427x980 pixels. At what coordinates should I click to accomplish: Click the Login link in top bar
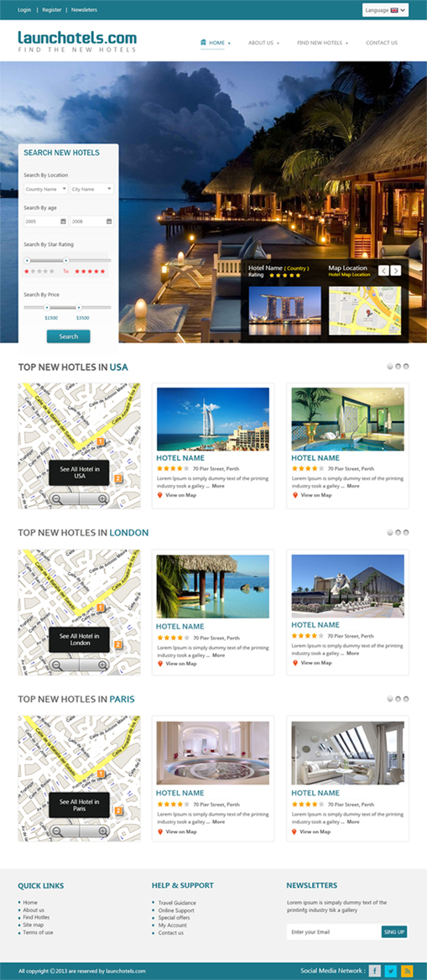[x=24, y=10]
